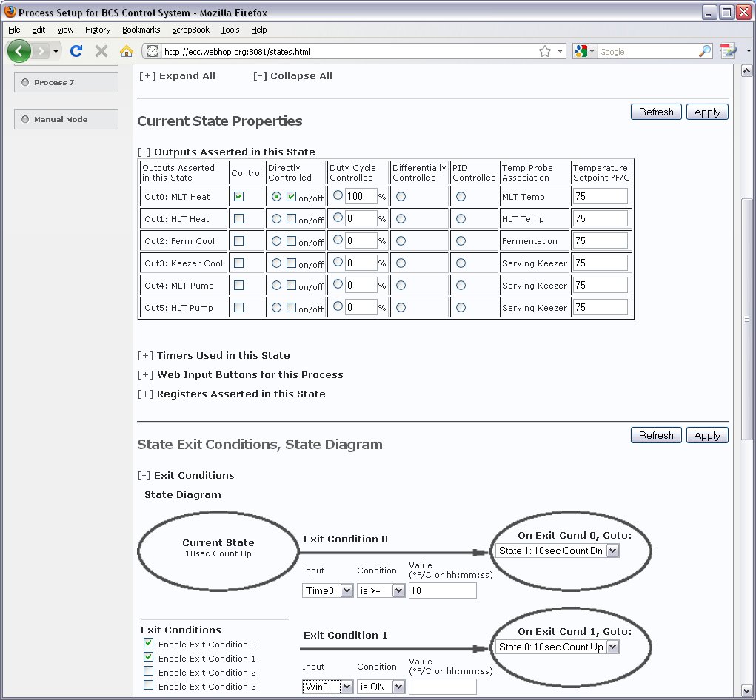Click the page vertical scrollbar thumb
This screenshot has height=700, width=756.
tap(746, 319)
